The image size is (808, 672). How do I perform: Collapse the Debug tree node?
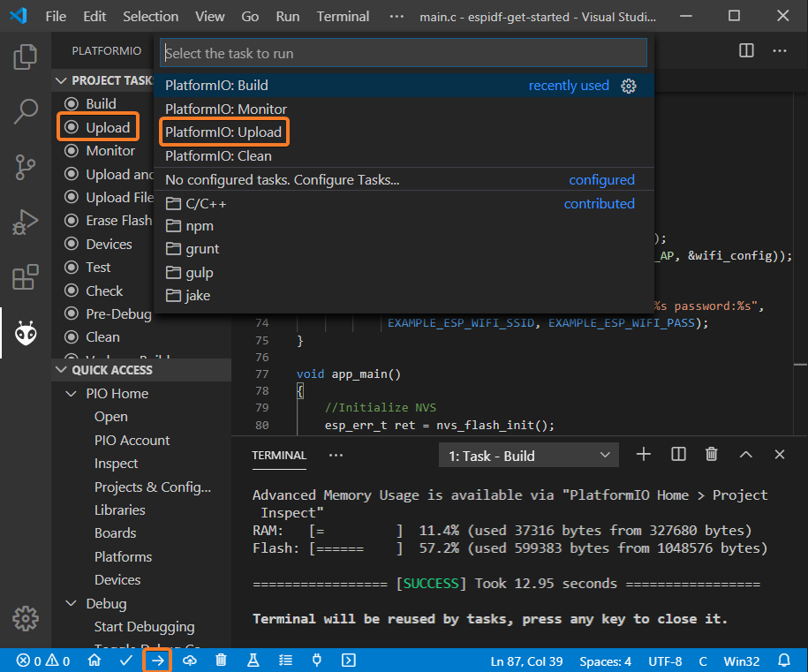pyautogui.click(x=72, y=603)
